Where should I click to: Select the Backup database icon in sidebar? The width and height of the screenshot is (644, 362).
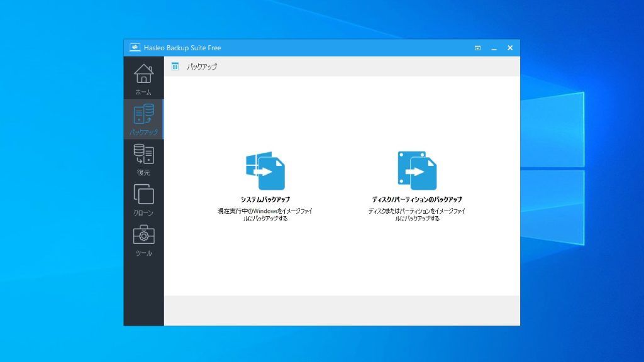click(x=143, y=114)
